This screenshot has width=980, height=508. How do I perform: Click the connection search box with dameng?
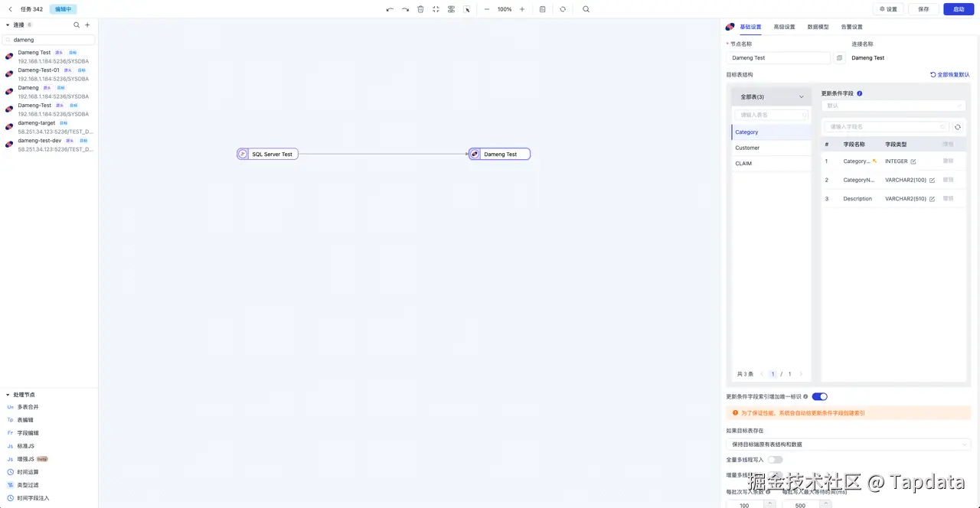[50, 40]
